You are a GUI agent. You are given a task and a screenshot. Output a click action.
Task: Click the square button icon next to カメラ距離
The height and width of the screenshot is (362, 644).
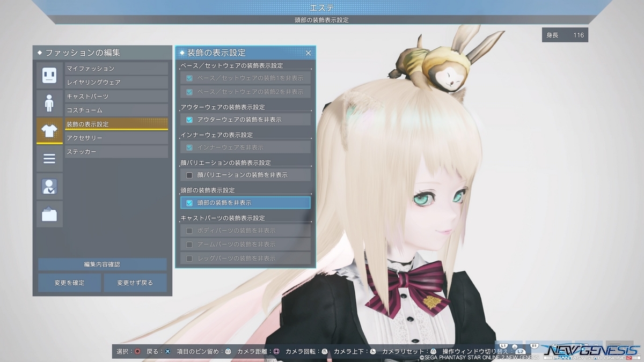click(x=276, y=352)
